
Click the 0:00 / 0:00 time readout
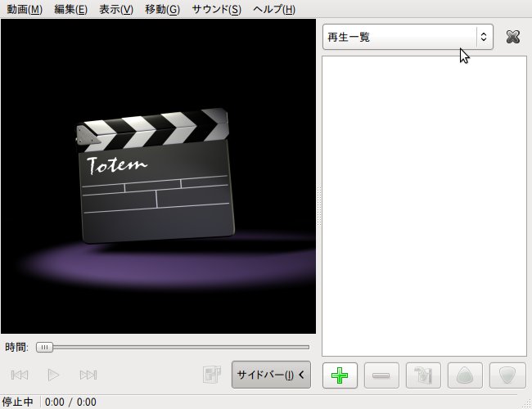(70, 402)
